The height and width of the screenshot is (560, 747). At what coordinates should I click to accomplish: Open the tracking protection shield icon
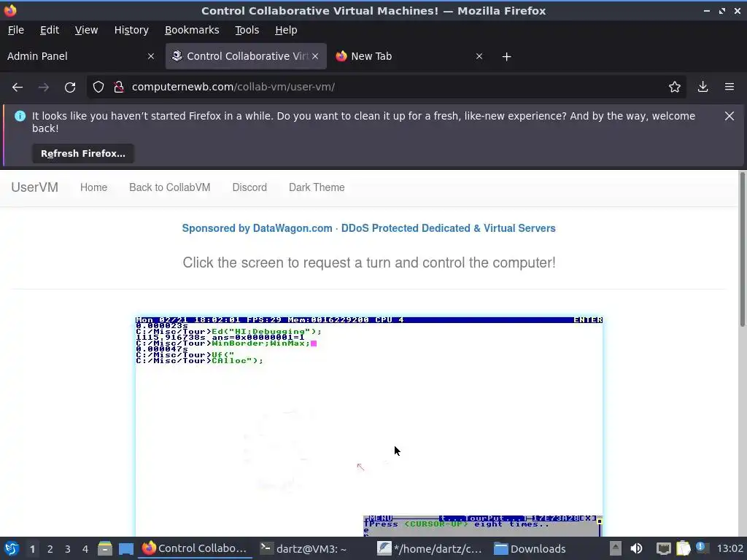(98, 87)
